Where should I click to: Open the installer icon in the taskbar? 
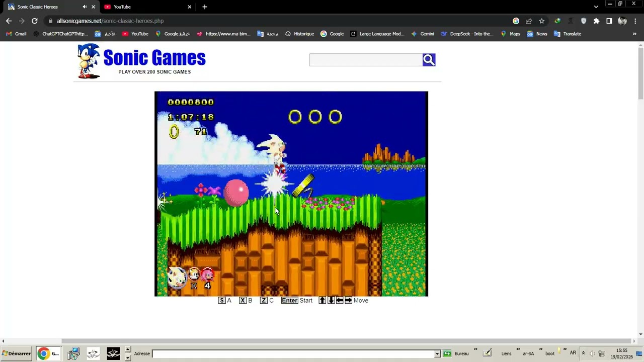(74, 353)
